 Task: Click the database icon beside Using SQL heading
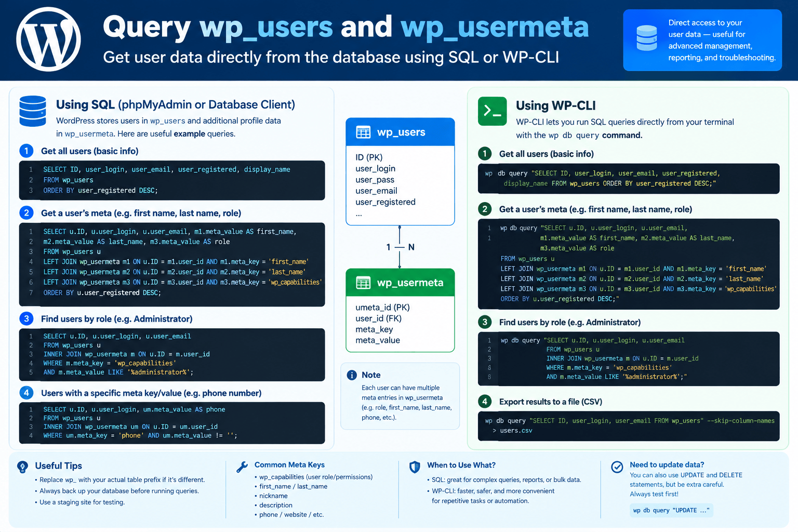click(33, 111)
